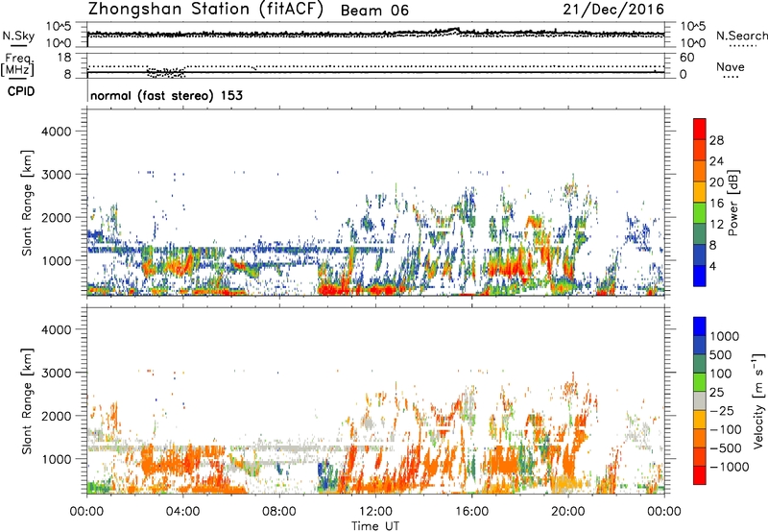Click the "-500" label on Velocity colorbar
The image size is (768, 532).
[x=725, y=448]
